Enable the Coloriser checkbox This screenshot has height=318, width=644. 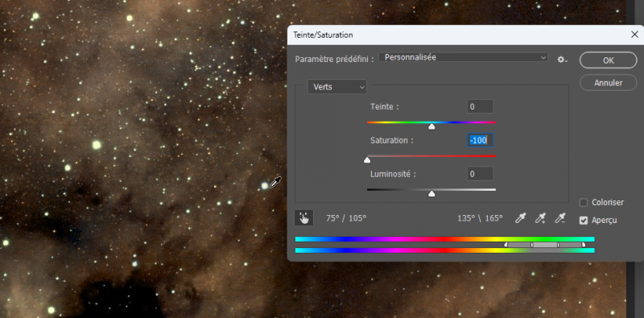[x=583, y=203]
